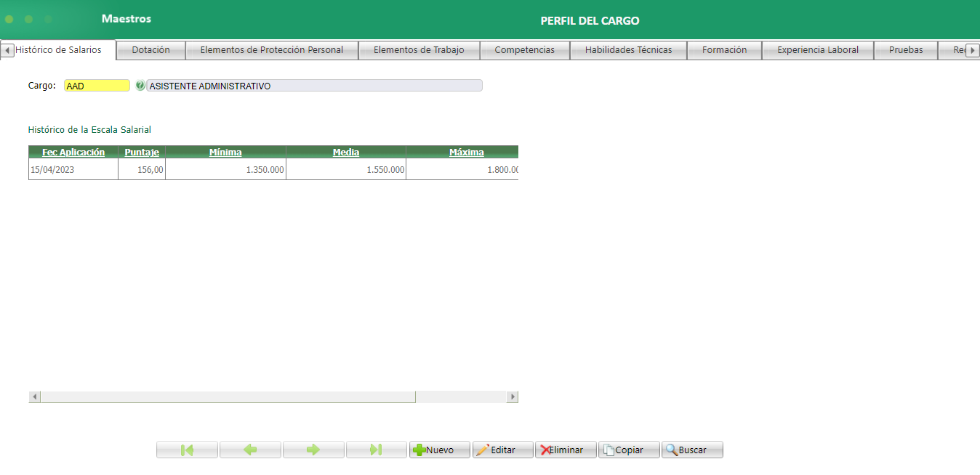Go to first record navigation arrow
The image size is (980, 475).
click(x=187, y=450)
